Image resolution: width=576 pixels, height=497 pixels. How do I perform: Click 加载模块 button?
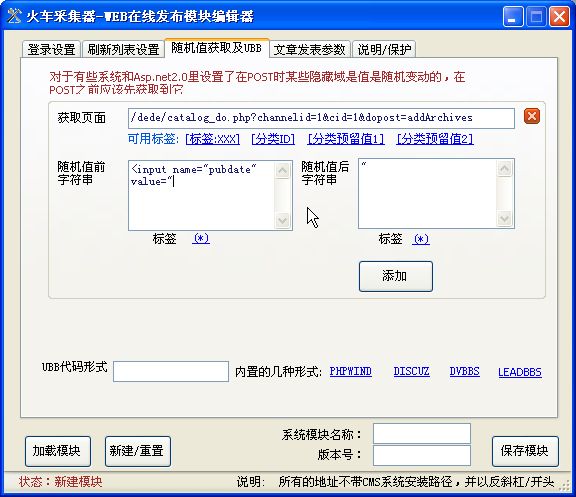tap(58, 451)
